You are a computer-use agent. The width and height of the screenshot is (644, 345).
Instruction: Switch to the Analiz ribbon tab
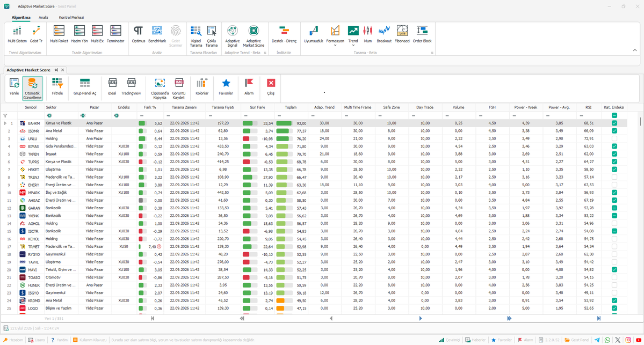[x=44, y=18]
